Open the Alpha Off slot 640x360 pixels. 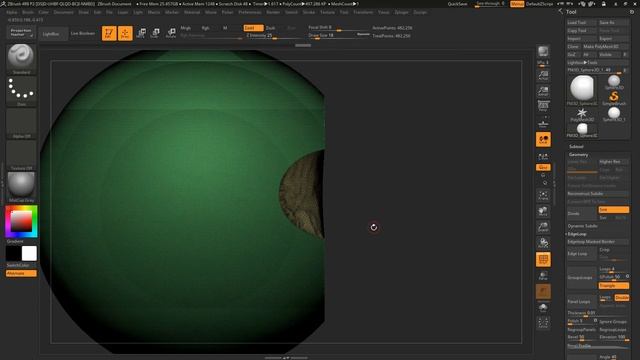pos(21,124)
